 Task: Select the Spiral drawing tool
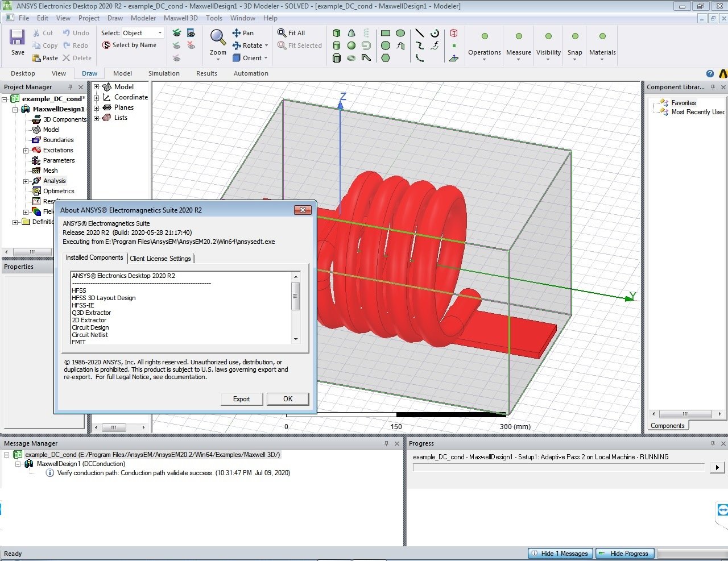[x=366, y=45]
